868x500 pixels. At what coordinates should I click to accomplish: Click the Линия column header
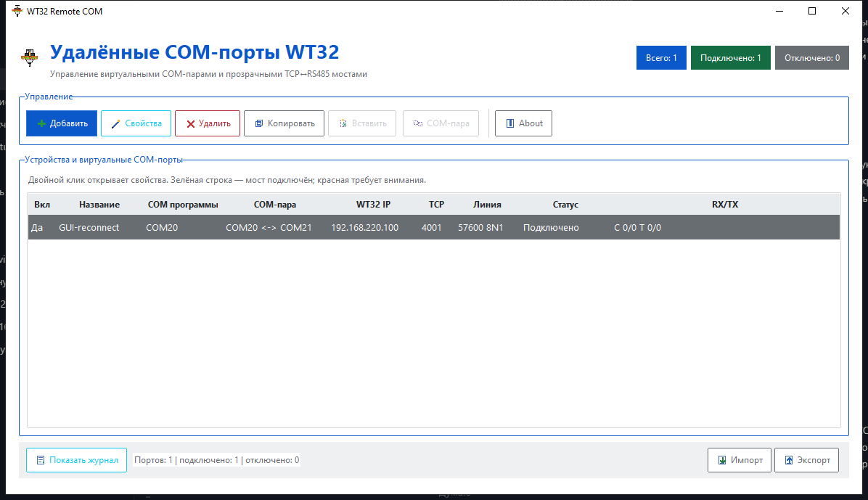pos(487,205)
